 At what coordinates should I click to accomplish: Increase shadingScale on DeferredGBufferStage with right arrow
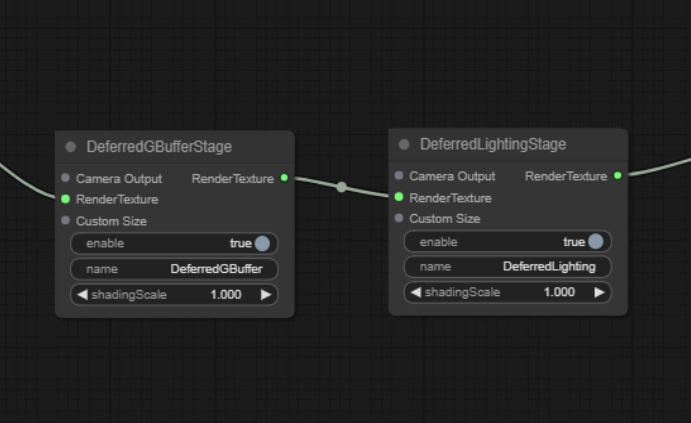click(x=266, y=295)
